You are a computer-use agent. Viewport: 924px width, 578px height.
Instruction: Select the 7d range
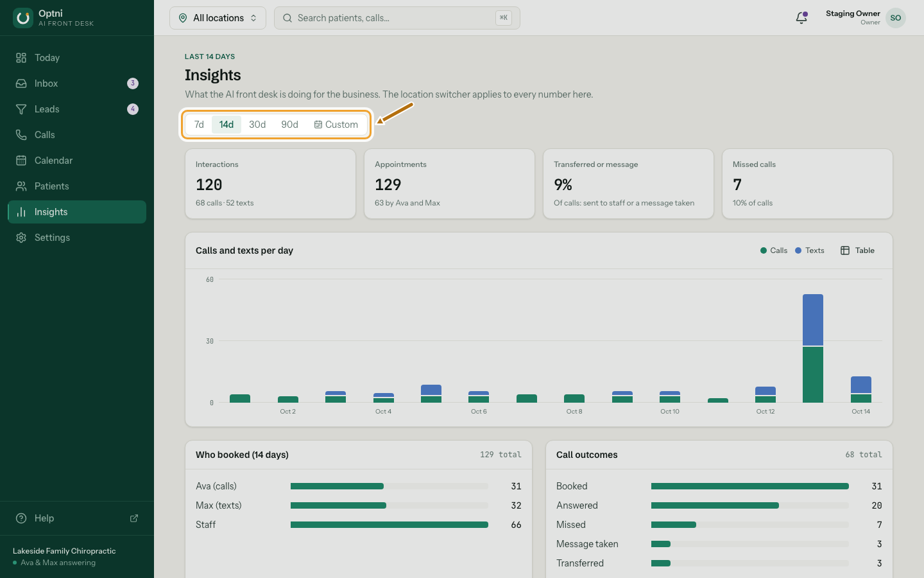pyautogui.click(x=199, y=125)
